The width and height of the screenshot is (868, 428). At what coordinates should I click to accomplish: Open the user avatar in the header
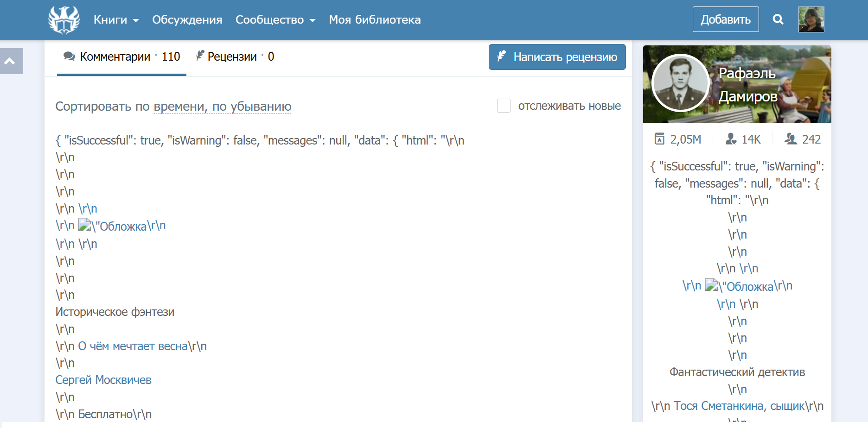[811, 19]
